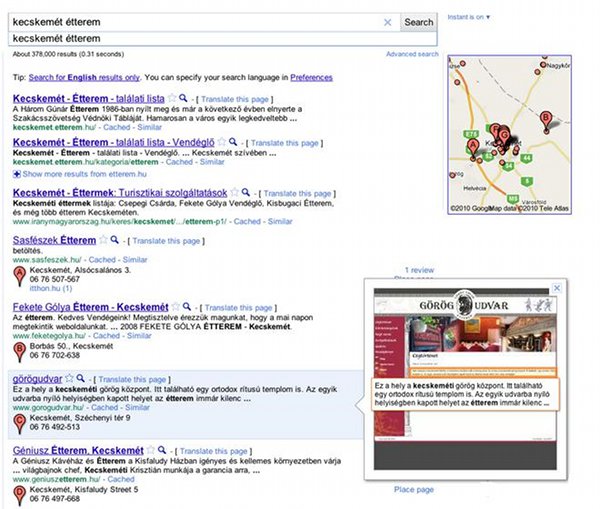Screen dimensions: 600x509
Task: Open first Kecskemét - Étterem - találati lista title
Action: 88,98
